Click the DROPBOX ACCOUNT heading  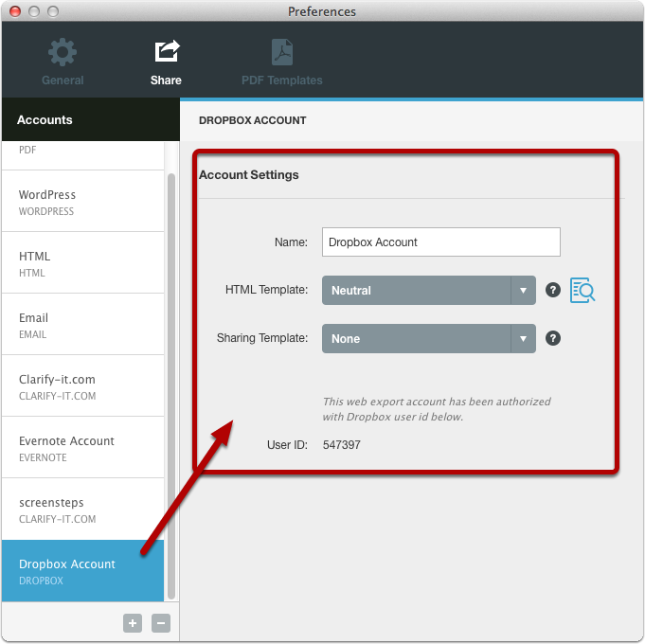pos(252,120)
